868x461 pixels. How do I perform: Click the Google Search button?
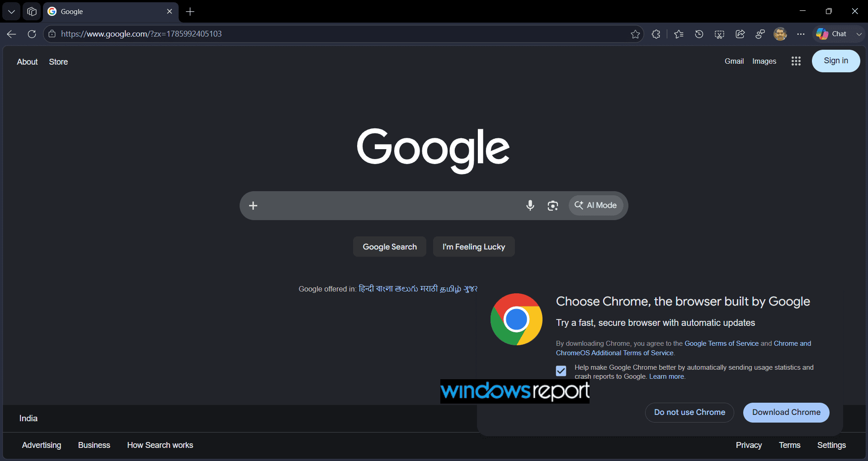point(390,247)
